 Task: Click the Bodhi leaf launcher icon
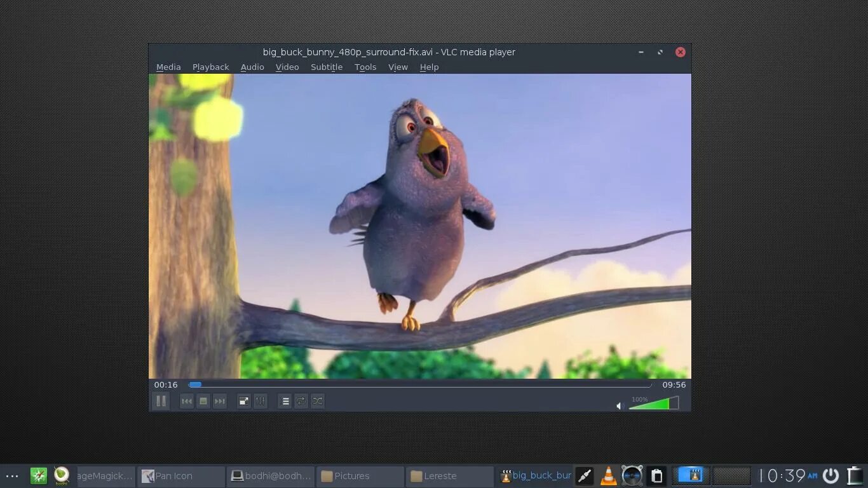coord(62,475)
